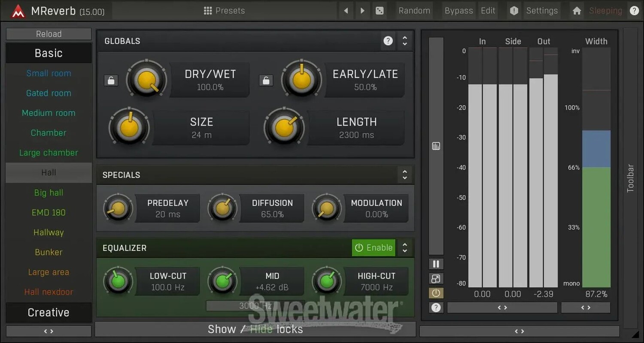This screenshot has height=343, width=644.
Task: Click the Diffusion knob
Action: pyautogui.click(x=222, y=208)
